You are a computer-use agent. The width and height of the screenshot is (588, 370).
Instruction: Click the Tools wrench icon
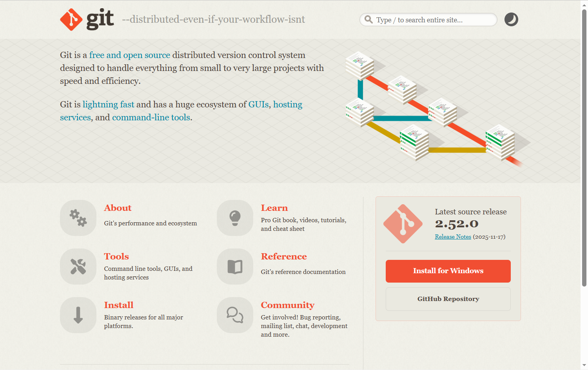[x=78, y=267]
